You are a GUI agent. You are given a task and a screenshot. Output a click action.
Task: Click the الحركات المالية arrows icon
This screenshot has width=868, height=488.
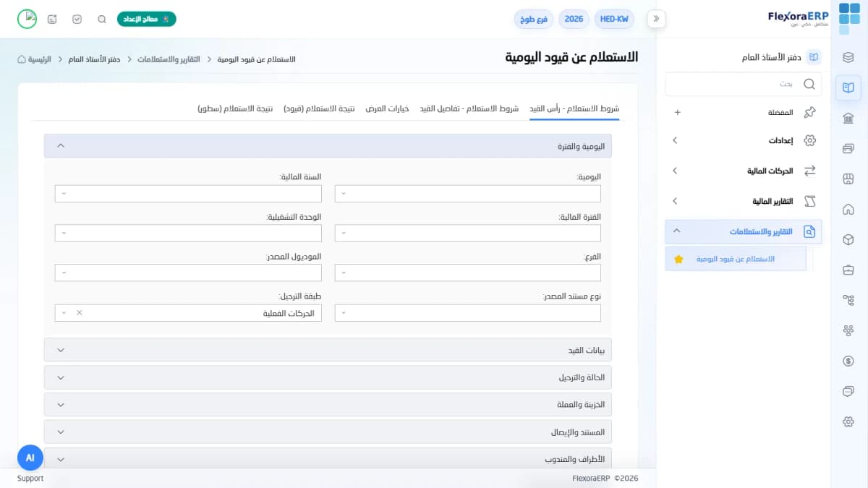tap(810, 171)
